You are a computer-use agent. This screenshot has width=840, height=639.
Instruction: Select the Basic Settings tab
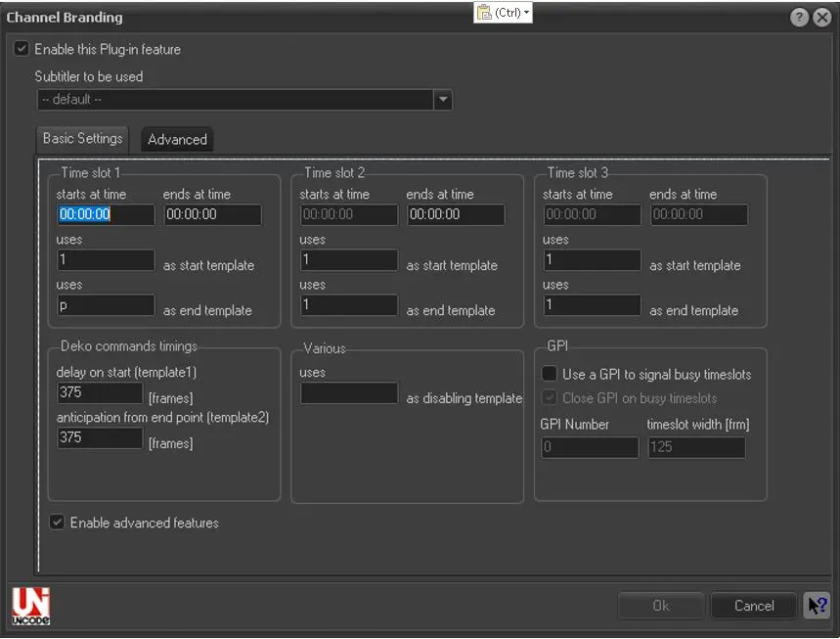(x=83, y=138)
